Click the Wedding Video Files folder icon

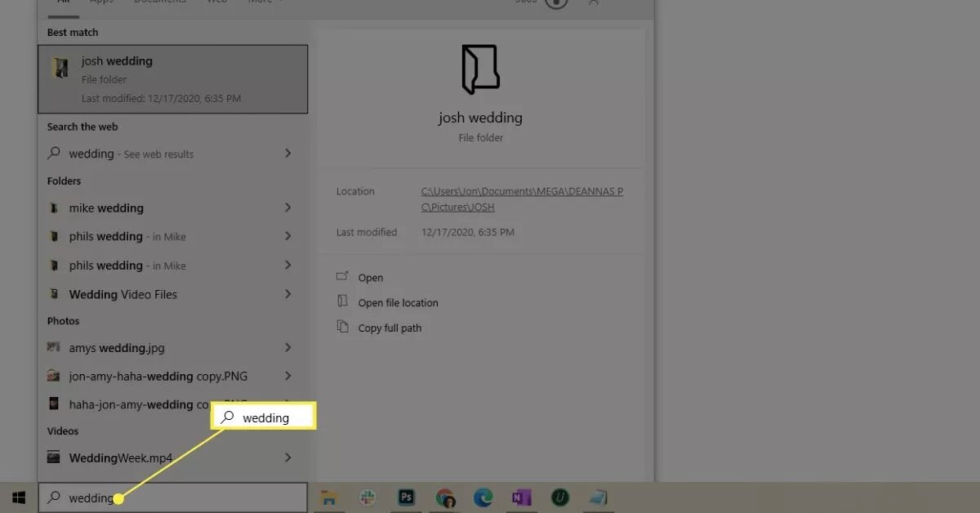[x=54, y=294]
